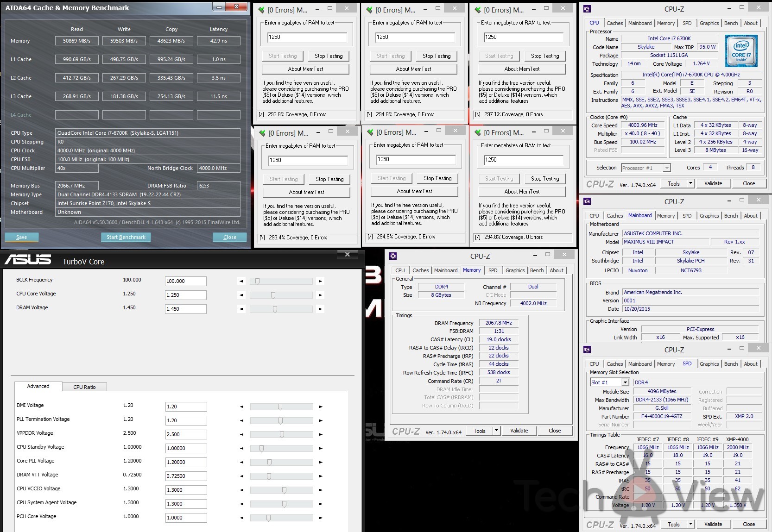This screenshot has height=532, width=772.
Task: Click CPU VCCIO Voltage decrease arrow
Action: [x=241, y=490]
